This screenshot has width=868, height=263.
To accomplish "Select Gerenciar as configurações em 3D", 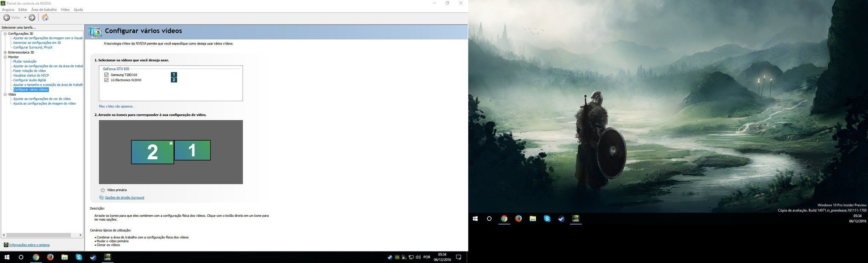I will click(x=37, y=43).
